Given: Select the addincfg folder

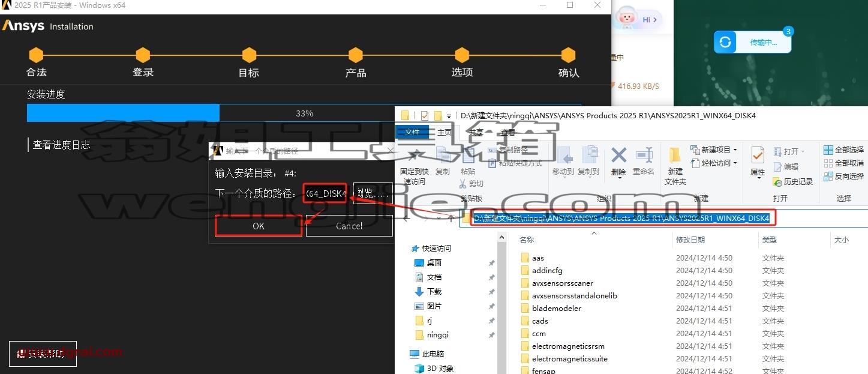Looking at the screenshot, I should (547, 271).
